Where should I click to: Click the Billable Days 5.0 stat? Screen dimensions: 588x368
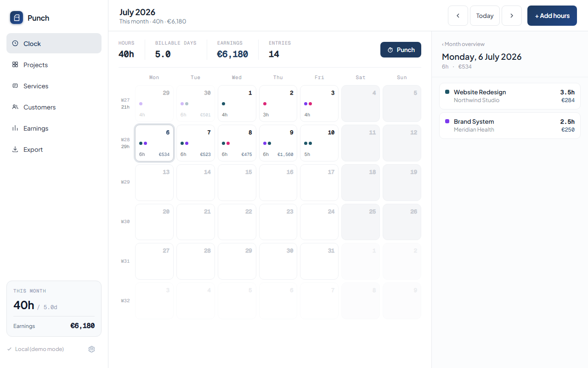point(175,50)
